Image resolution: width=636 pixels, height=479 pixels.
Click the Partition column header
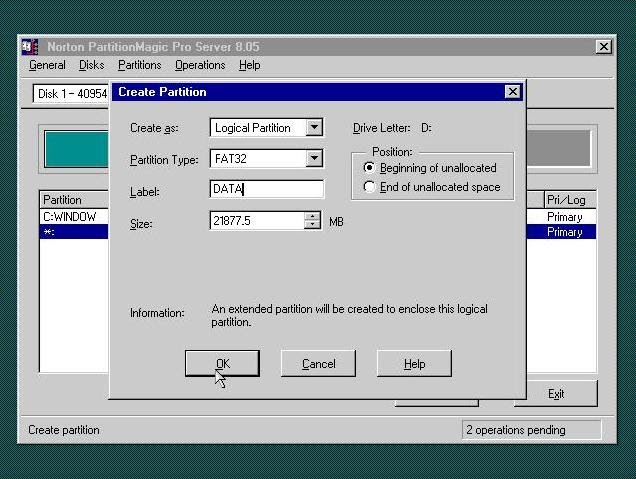74,200
